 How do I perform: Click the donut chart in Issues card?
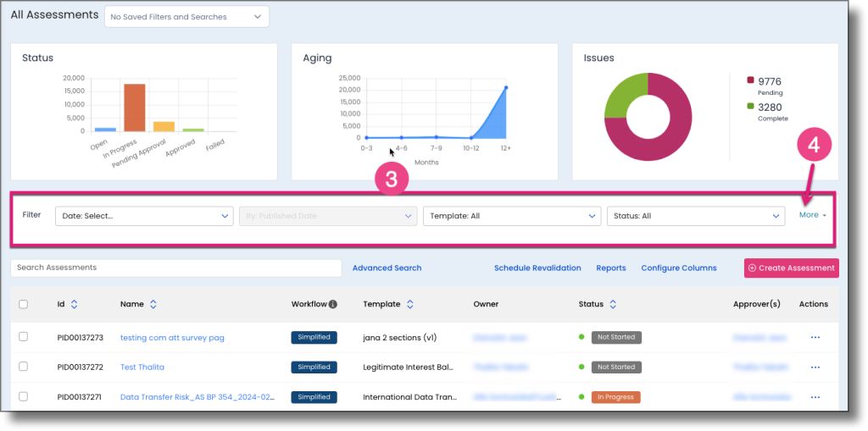tap(648, 117)
